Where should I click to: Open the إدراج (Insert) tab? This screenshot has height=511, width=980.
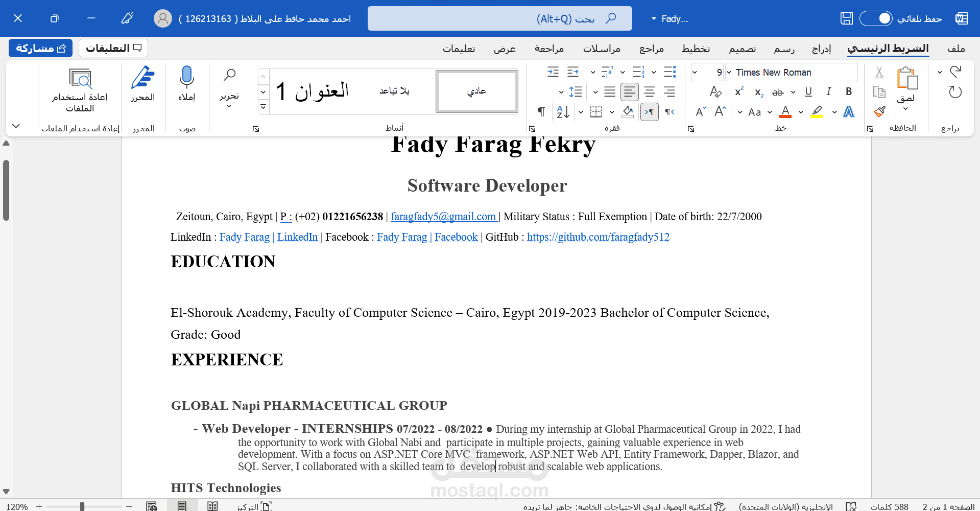[822, 49]
